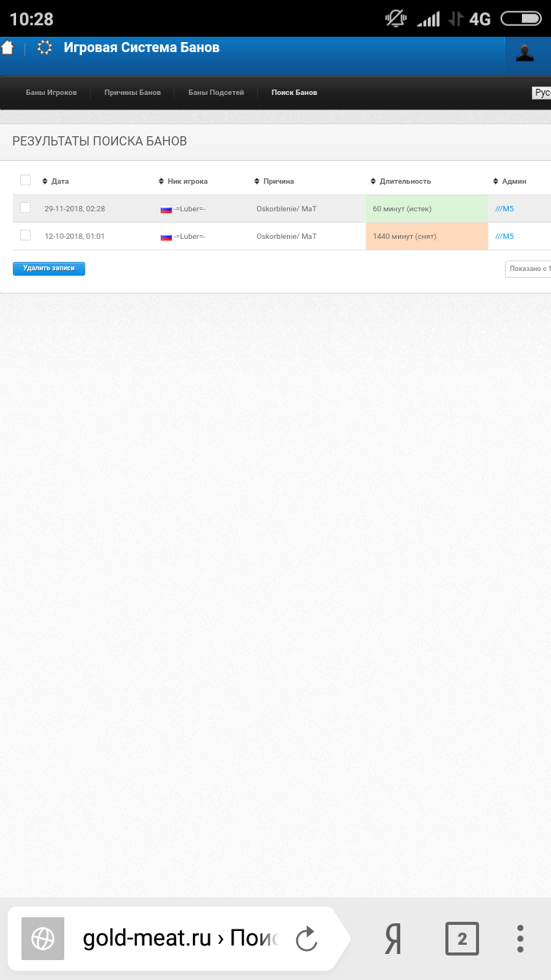Click РЕЗУЛЬТАТЫ ПОИСКА БАНОВ heading
Viewport: 551px width, 980px height.
[x=99, y=142]
